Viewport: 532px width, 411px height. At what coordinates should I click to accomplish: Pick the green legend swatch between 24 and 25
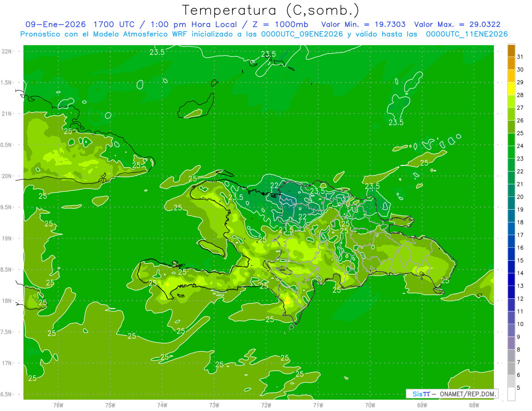point(512,139)
